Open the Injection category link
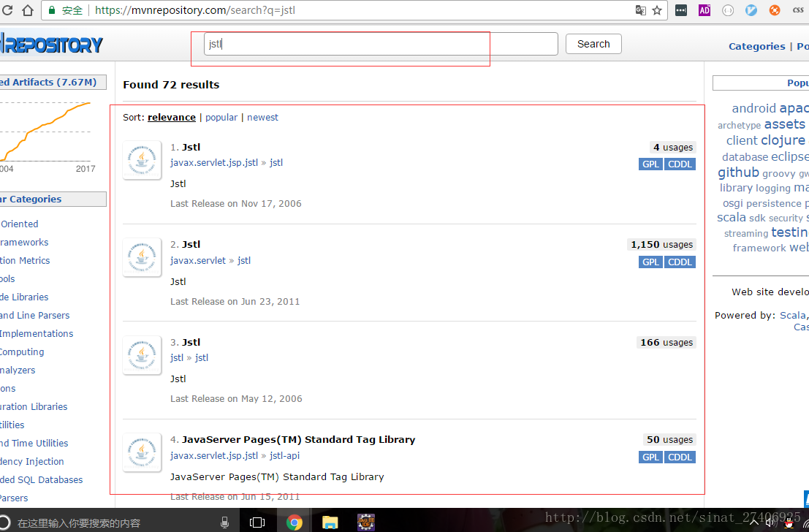809x532 pixels. [32, 462]
